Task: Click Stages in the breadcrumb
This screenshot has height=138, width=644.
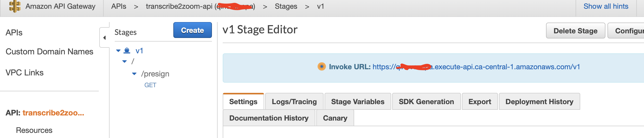Action: pyautogui.click(x=286, y=6)
